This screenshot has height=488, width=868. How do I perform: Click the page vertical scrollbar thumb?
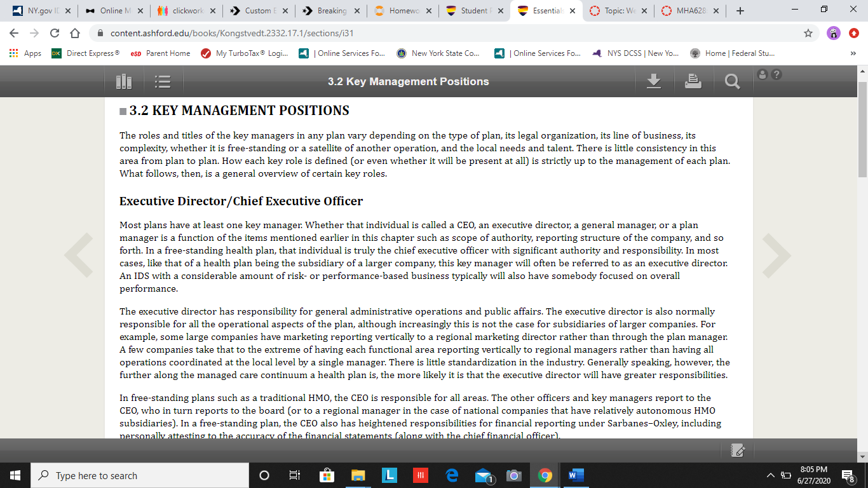pos(862,129)
